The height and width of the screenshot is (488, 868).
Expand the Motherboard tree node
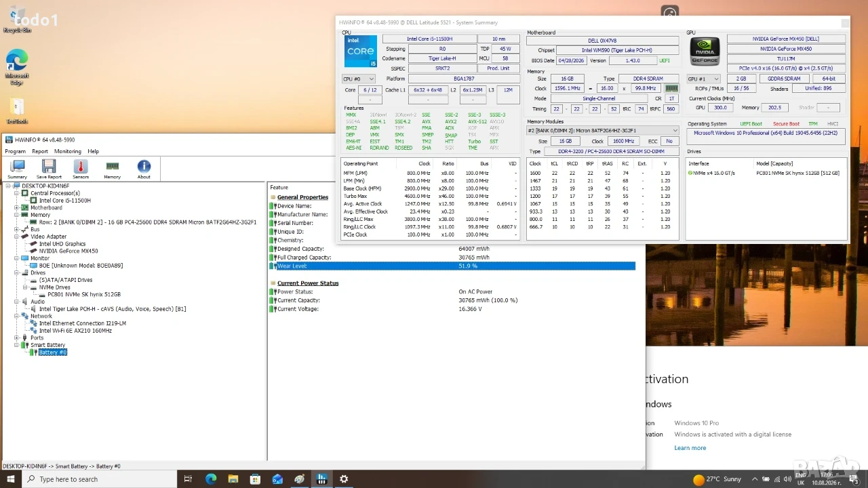pyautogui.click(x=17, y=208)
